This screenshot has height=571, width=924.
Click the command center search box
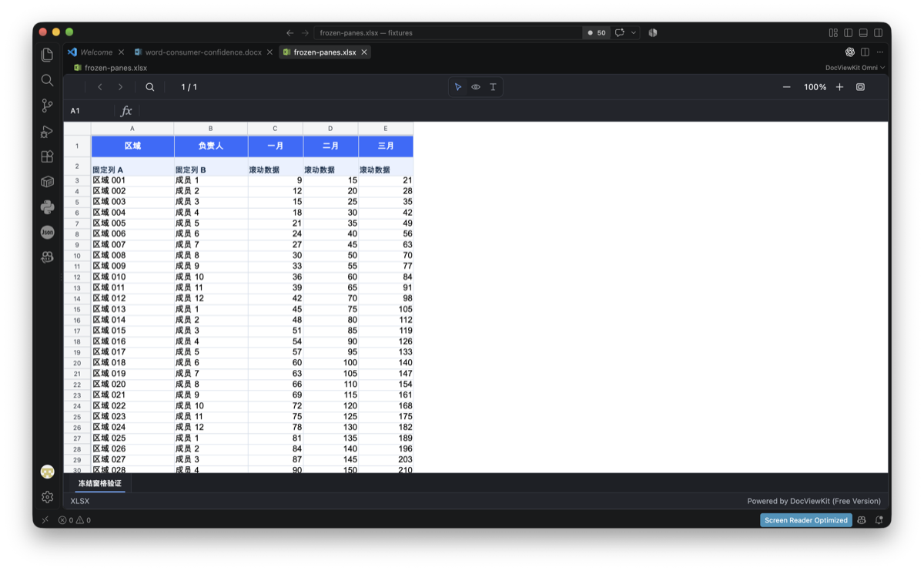(x=447, y=33)
